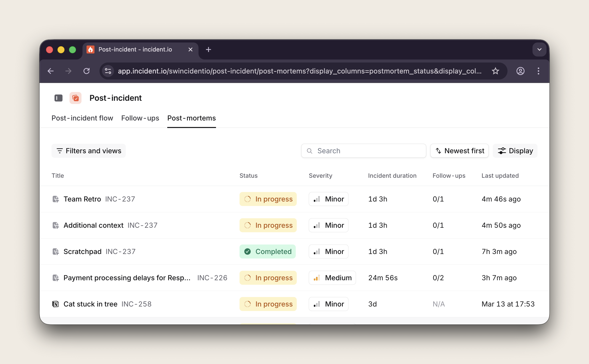Viewport: 589px width, 364px height.
Task: Reload the page with refresh icon
Action: coord(86,71)
